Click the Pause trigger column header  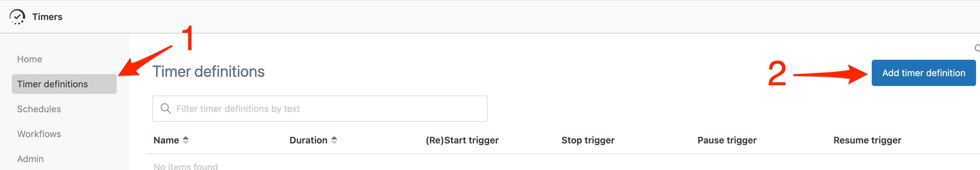point(726,140)
